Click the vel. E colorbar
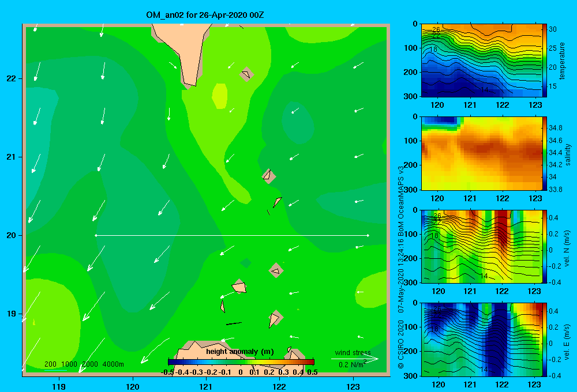577x392 pixels. (545, 339)
